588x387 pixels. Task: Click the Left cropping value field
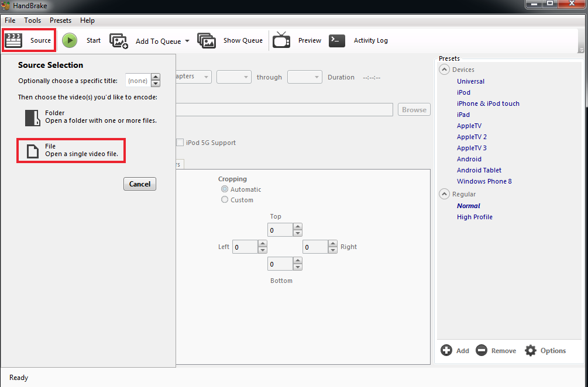245,247
